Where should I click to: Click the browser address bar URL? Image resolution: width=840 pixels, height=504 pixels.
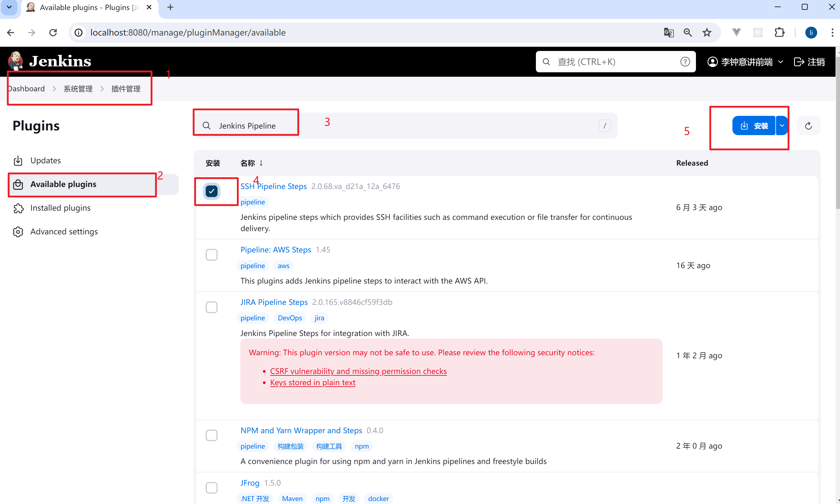tap(188, 33)
